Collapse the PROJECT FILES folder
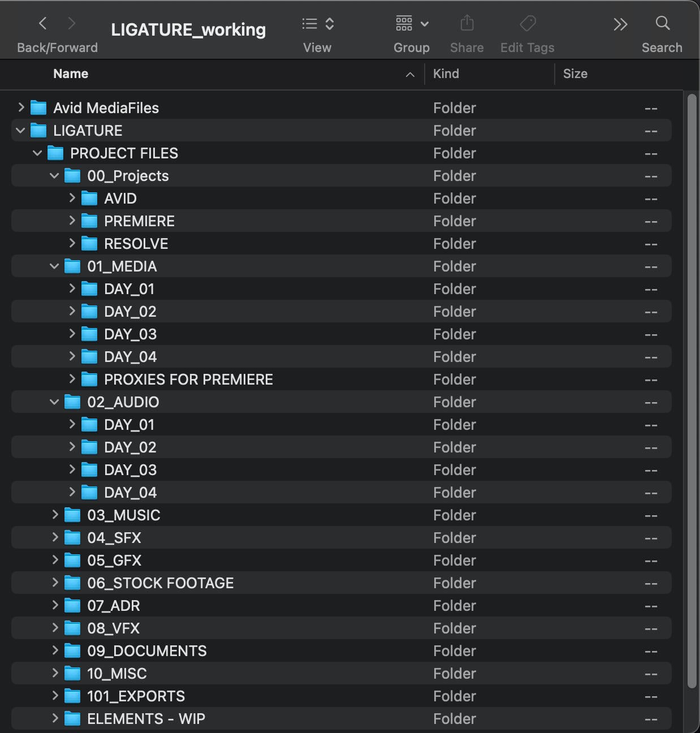Image resolution: width=700 pixels, height=733 pixels. click(x=37, y=153)
